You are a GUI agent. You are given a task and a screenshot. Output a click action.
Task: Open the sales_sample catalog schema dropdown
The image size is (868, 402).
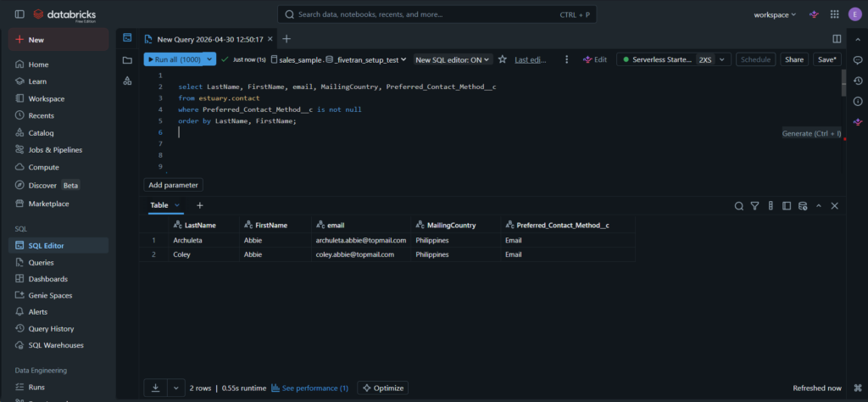click(x=339, y=59)
